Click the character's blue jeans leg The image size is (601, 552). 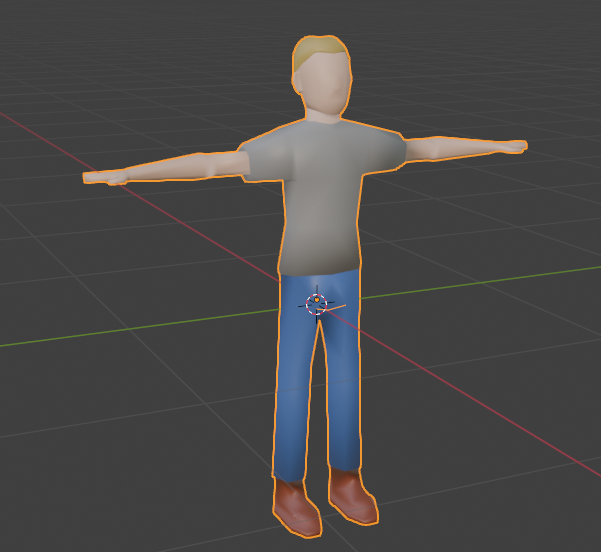pyautogui.click(x=294, y=380)
